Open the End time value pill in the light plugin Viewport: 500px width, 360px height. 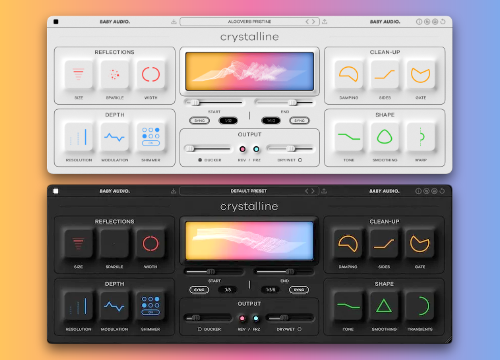pos(271,120)
